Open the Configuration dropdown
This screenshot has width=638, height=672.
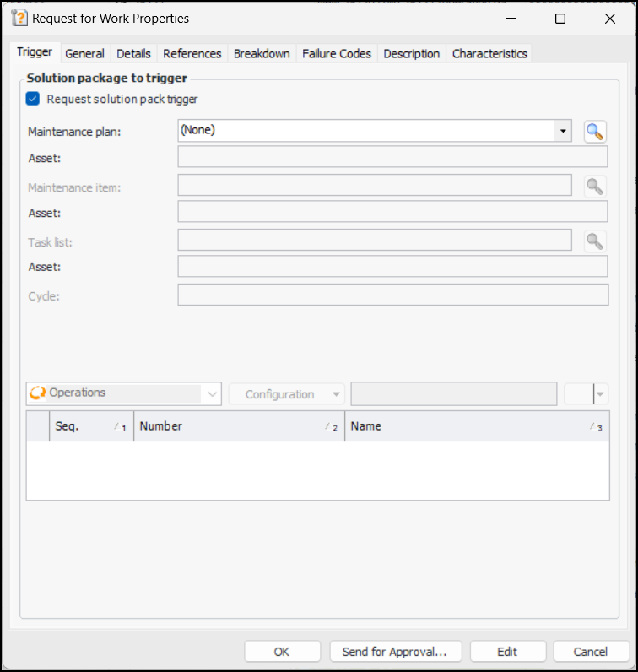click(x=287, y=394)
